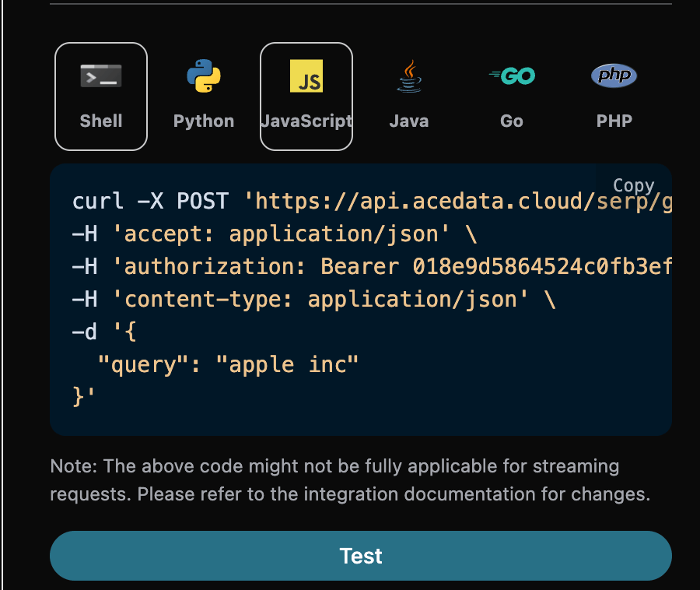Switch to the Shell tab label
The width and height of the screenshot is (700, 590).
point(101,121)
